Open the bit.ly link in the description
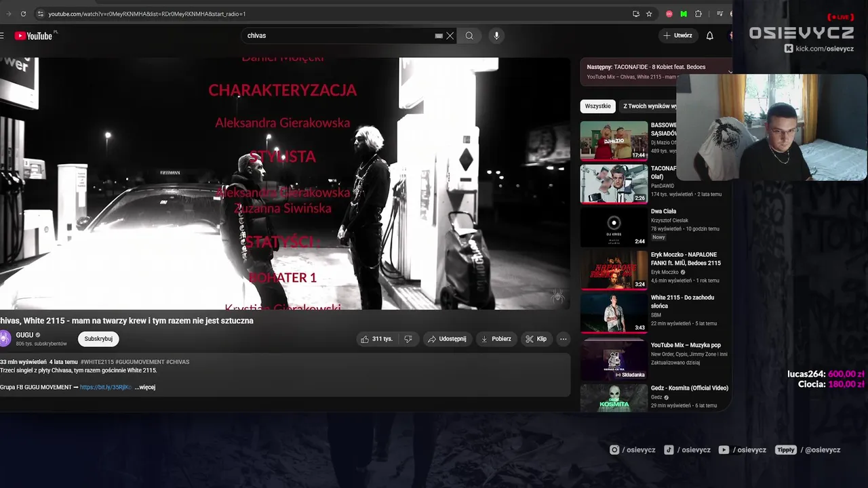The height and width of the screenshot is (488, 868). point(106,387)
